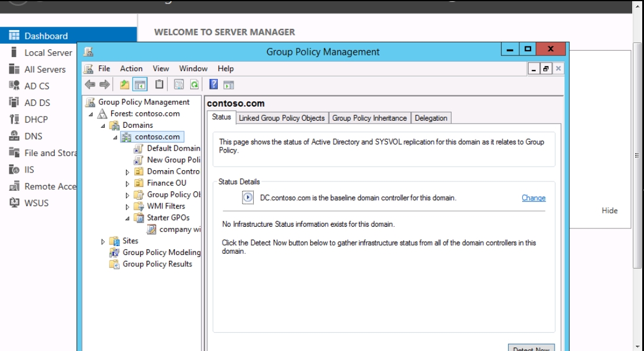
Task: Click the Change baseline domain controller link
Action: 533,198
